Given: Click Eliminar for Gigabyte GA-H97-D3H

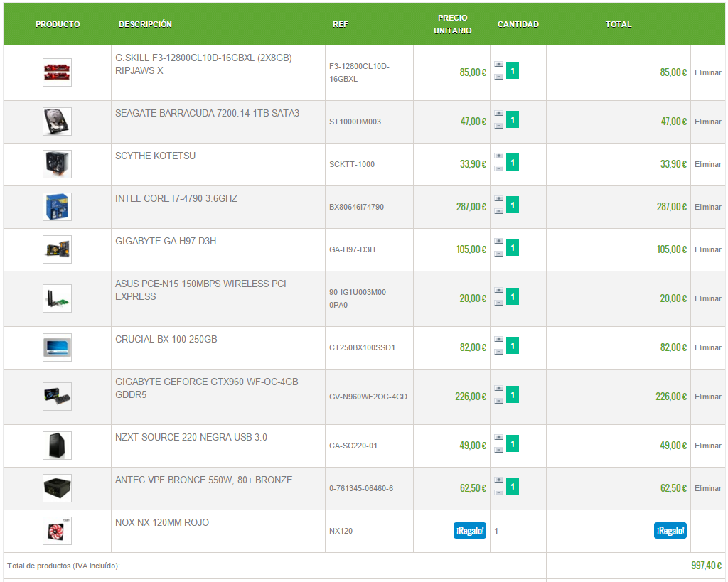Looking at the screenshot, I should tap(707, 249).
